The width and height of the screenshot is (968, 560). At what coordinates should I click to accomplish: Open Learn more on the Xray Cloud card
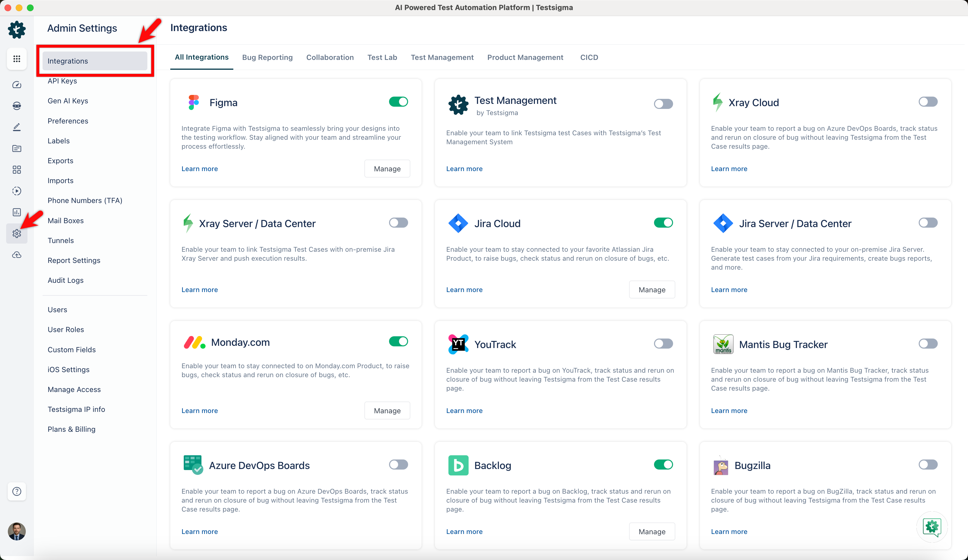[729, 169]
